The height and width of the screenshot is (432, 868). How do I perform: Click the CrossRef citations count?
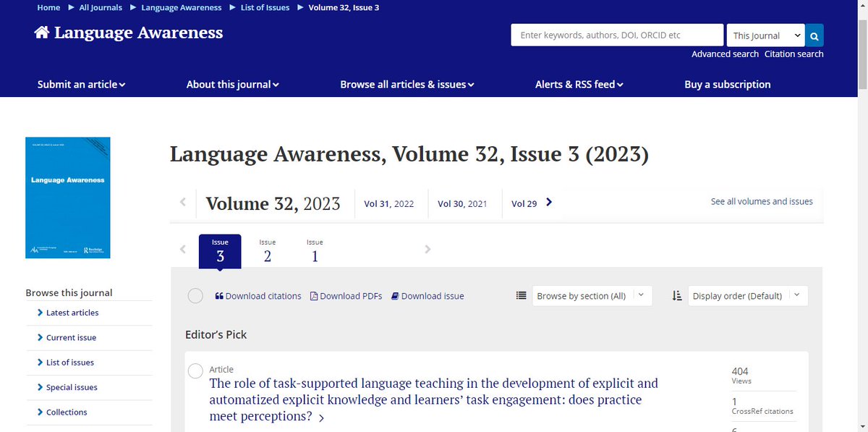pos(762,406)
